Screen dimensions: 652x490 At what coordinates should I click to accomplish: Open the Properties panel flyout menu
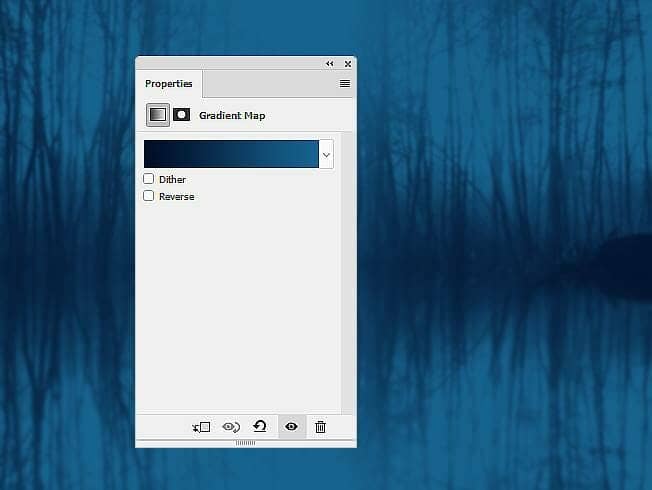[x=345, y=84]
